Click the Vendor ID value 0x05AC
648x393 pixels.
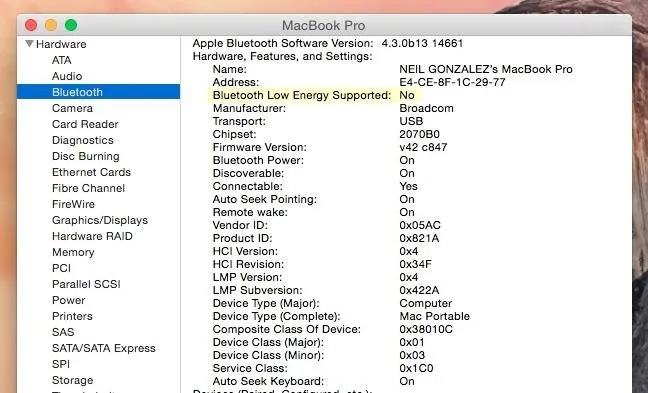pos(420,225)
